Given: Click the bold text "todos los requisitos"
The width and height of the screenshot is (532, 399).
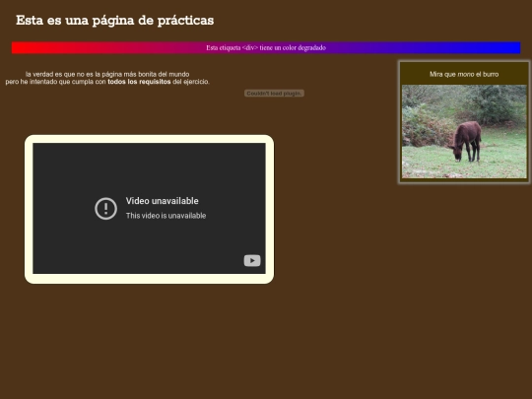Looking at the screenshot, I should (x=139, y=82).
